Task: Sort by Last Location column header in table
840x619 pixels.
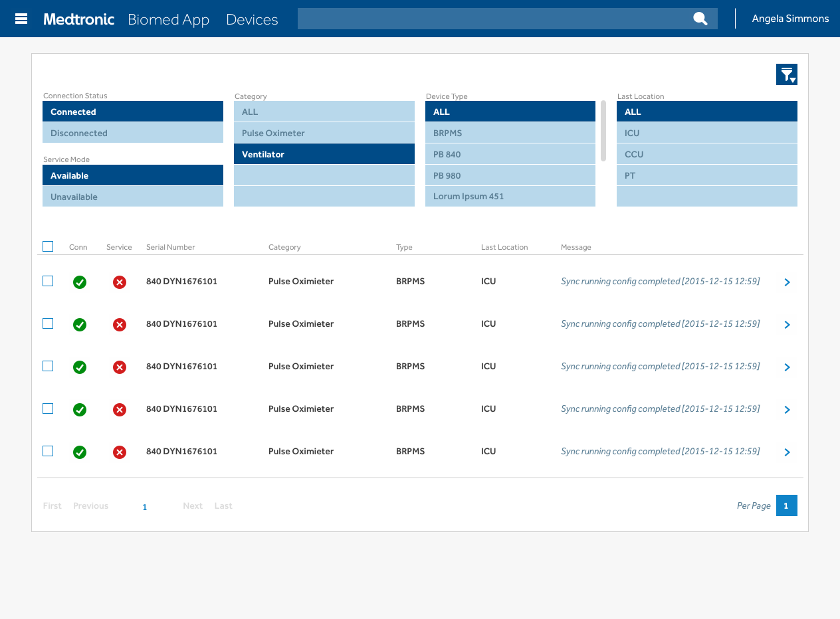Action: coord(504,247)
